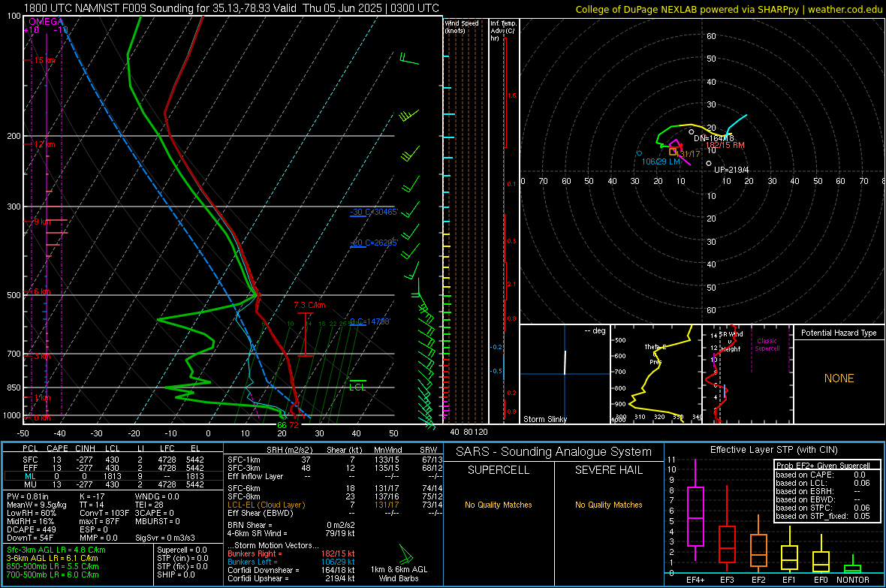Select the highlighted ML parcel row
This screenshot has width=886, height=588.
[x=113, y=476]
